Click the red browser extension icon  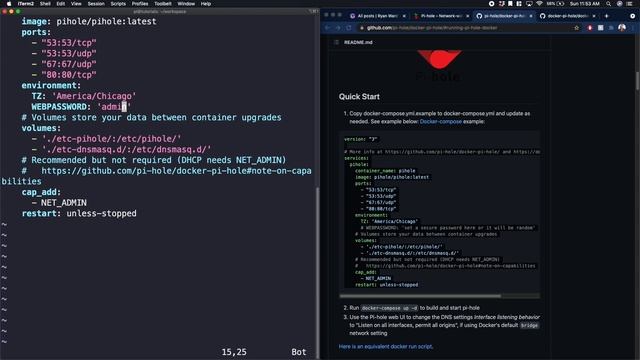(x=590, y=28)
